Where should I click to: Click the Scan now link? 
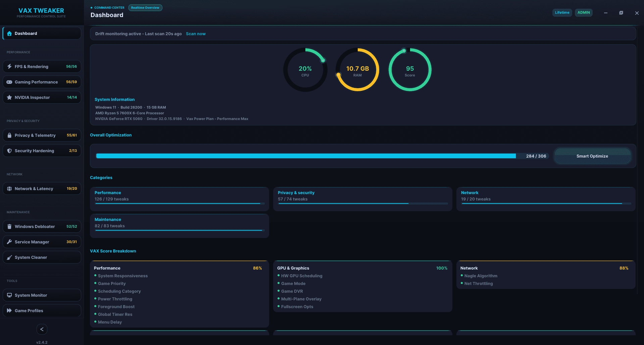(196, 34)
